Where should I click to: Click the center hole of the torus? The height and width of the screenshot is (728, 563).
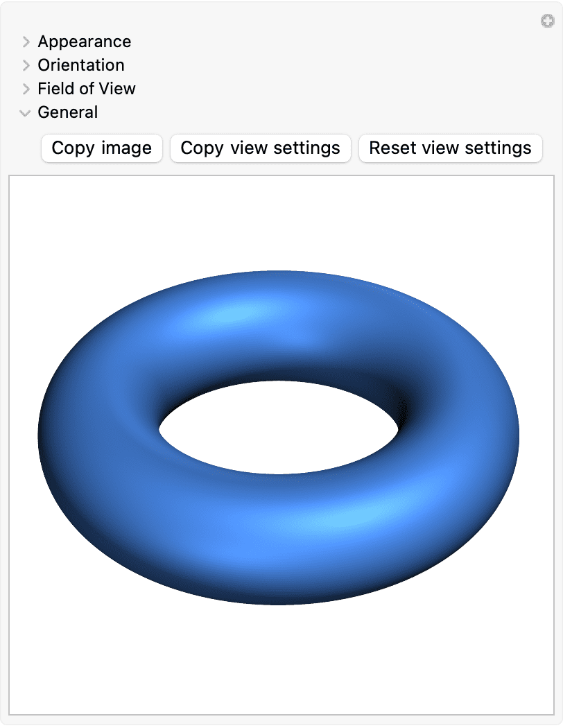click(x=279, y=427)
